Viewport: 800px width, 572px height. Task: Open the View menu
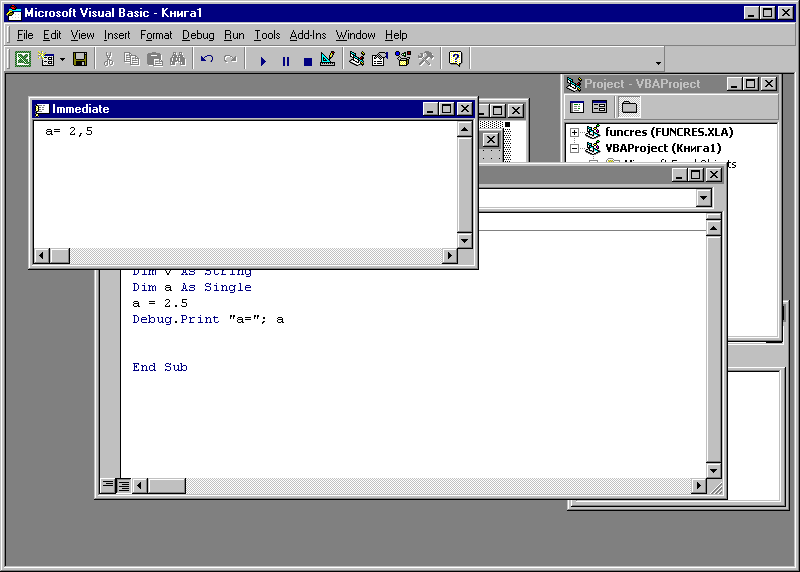[x=82, y=35]
